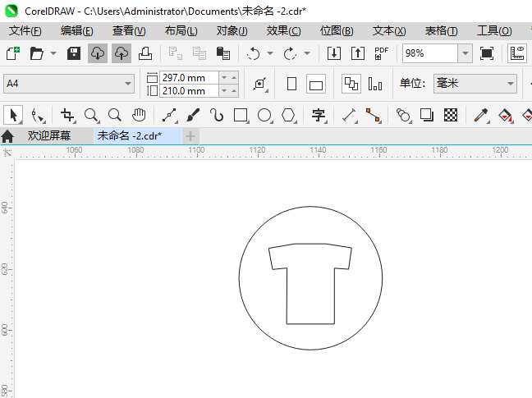The height and width of the screenshot is (398, 532).
Task: Select the Ellipse tool
Action: click(265, 115)
